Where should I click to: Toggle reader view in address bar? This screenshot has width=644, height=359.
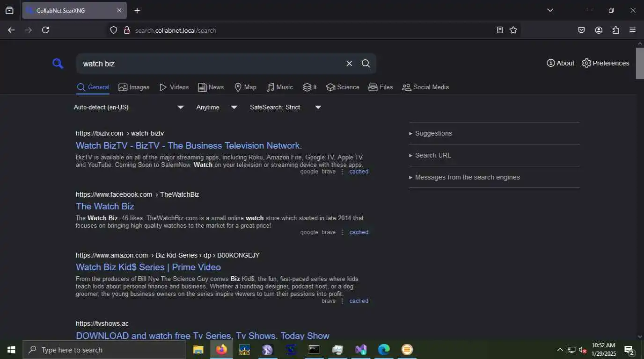point(500,30)
